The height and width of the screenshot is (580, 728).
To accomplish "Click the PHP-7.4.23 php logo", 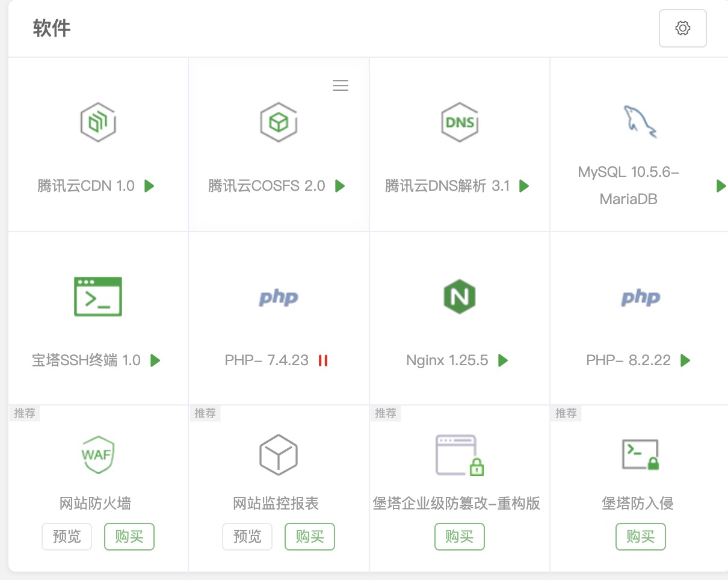I will (279, 297).
